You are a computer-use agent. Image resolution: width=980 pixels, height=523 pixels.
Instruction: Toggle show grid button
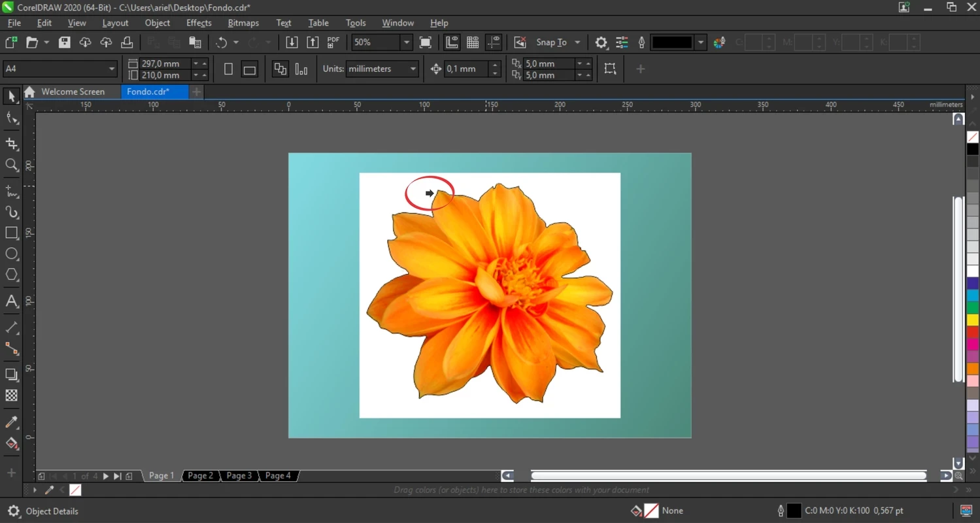tap(473, 42)
